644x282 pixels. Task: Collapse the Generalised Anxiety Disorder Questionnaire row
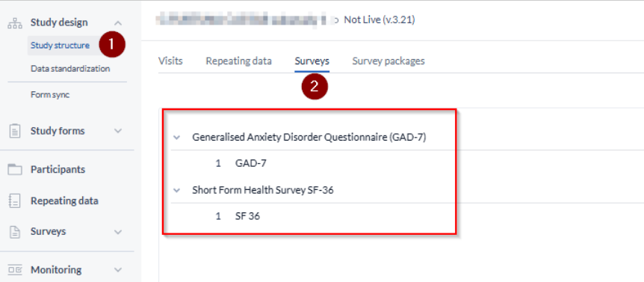177,138
